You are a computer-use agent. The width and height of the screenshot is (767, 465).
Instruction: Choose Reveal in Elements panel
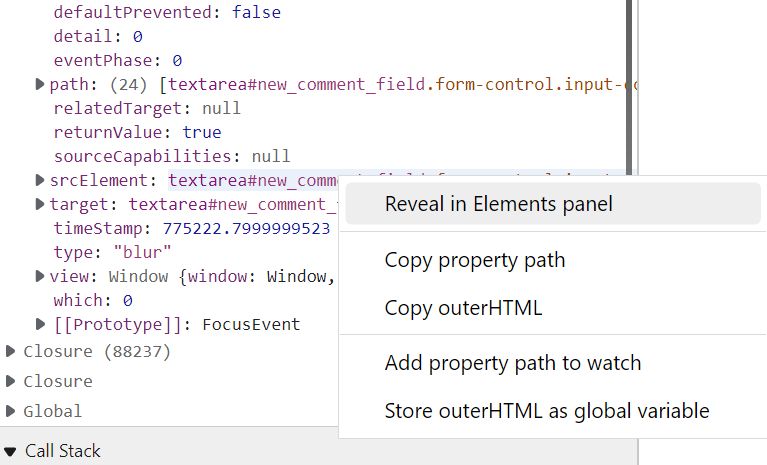[x=553, y=204]
